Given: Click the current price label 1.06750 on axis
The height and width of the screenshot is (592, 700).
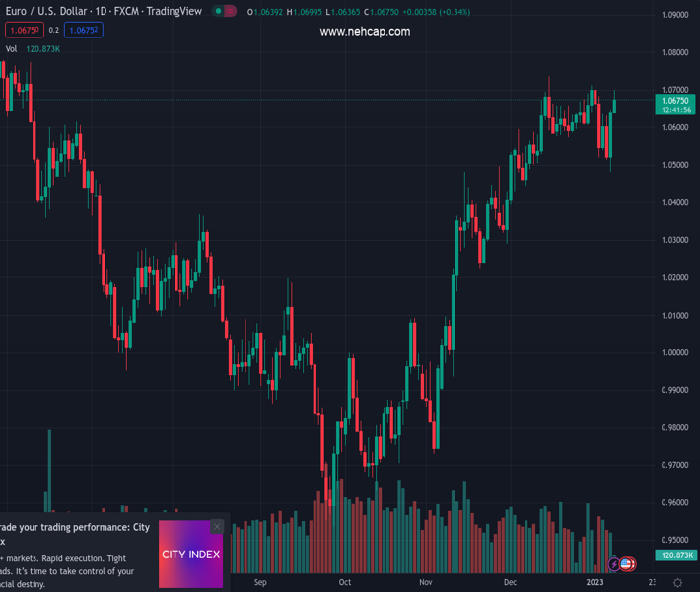Looking at the screenshot, I should point(675,101).
